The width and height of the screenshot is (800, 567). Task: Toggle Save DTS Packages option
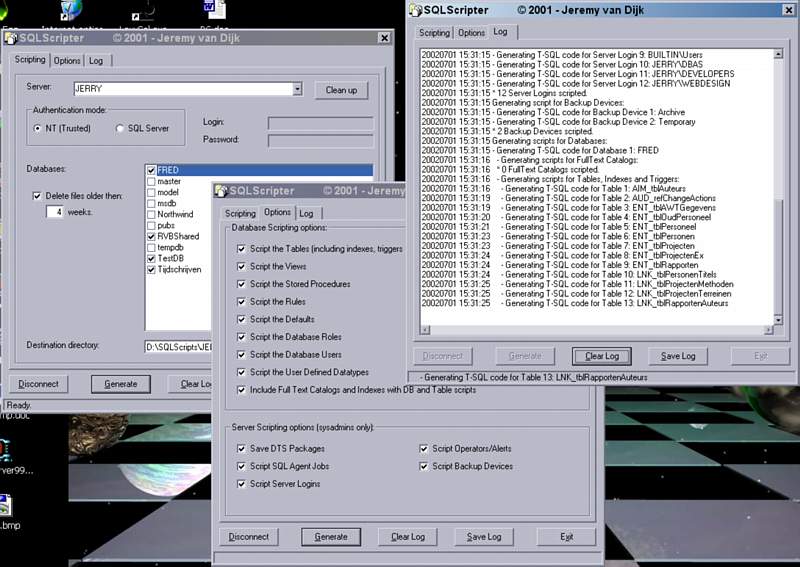pos(241,449)
